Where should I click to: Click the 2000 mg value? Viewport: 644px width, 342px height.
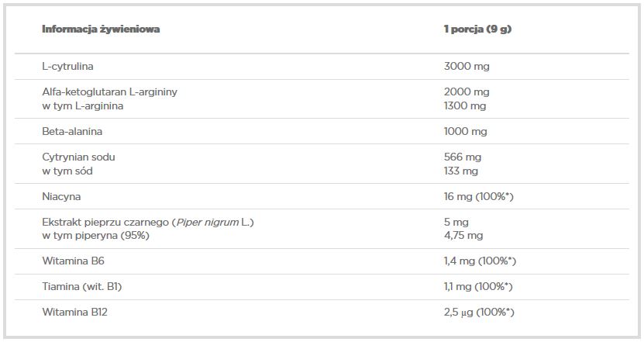point(466,92)
